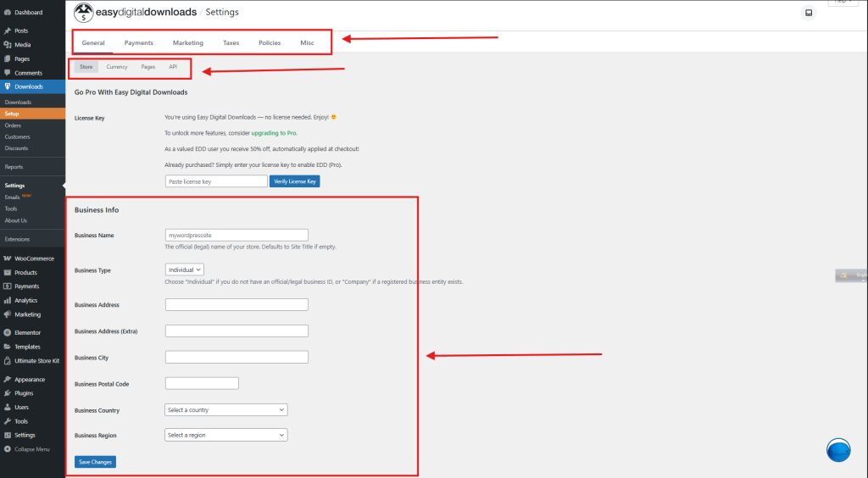
Task: Click the Elementor icon
Action: (x=7, y=332)
